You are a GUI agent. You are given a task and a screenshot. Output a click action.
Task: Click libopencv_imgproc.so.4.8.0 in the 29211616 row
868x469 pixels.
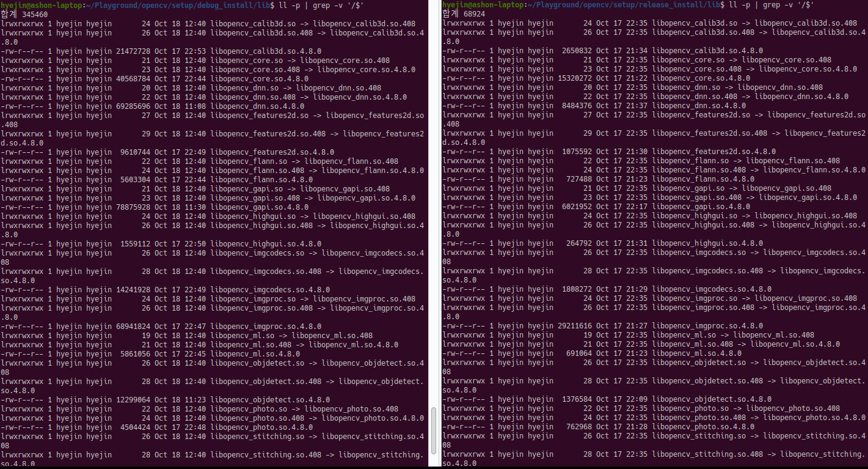pos(707,326)
